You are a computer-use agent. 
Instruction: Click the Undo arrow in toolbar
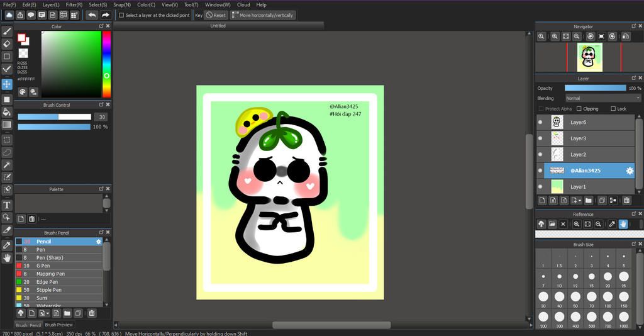pyautogui.click(x=92, y=15)
